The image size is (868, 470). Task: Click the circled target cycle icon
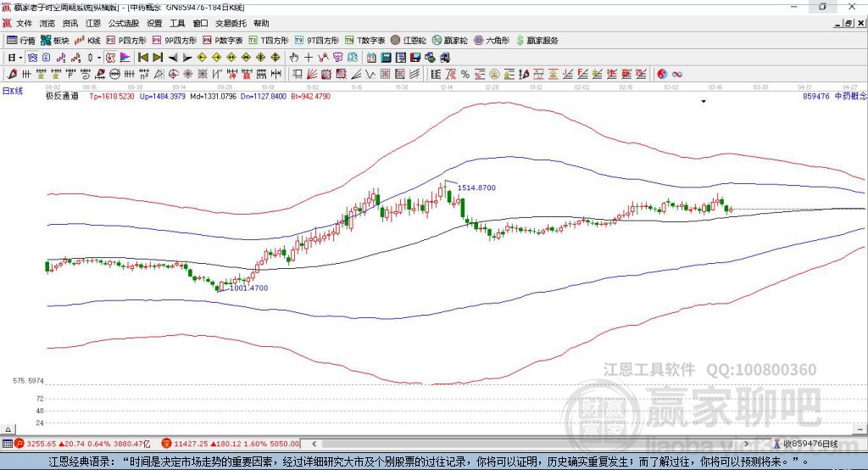[173, 75]
